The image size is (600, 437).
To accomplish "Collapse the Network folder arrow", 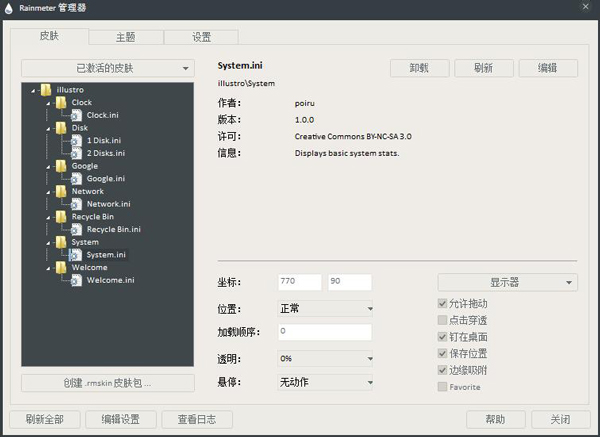I will click(x=48, y=192).
